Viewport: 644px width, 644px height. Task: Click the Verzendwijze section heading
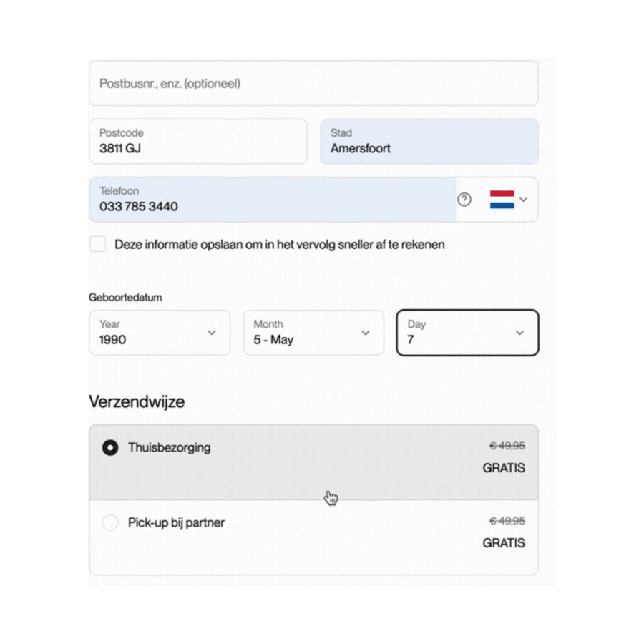click(x=137, y=401)
